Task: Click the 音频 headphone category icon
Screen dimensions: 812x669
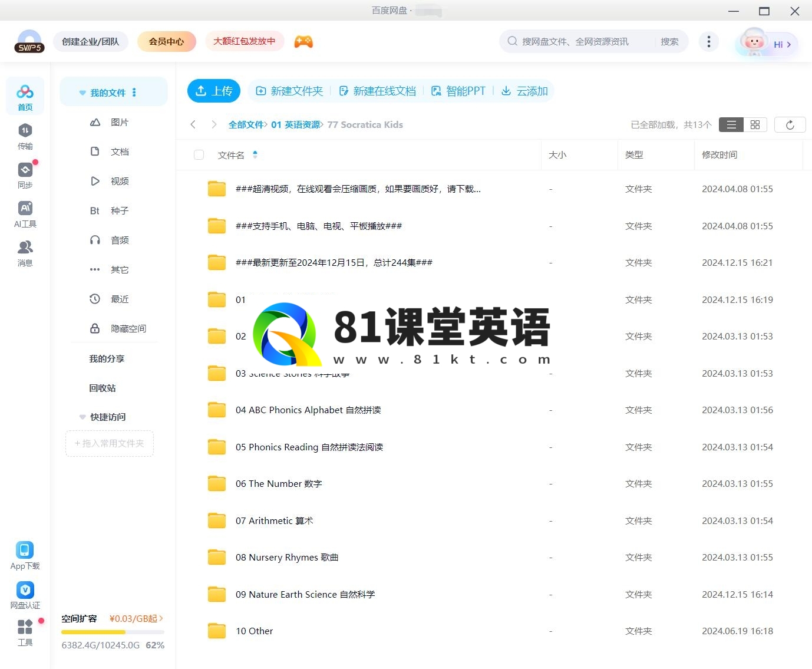Action: click(x=95, y=240)
